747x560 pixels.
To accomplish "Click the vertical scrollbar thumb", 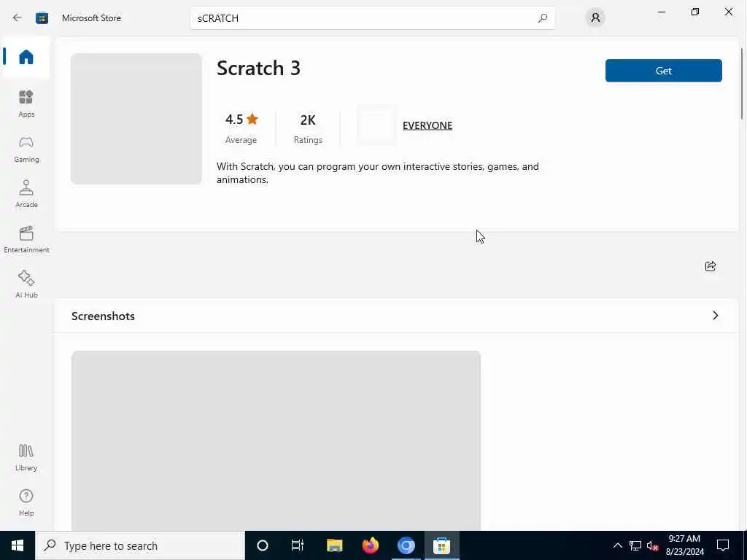I will coord(742,83).
